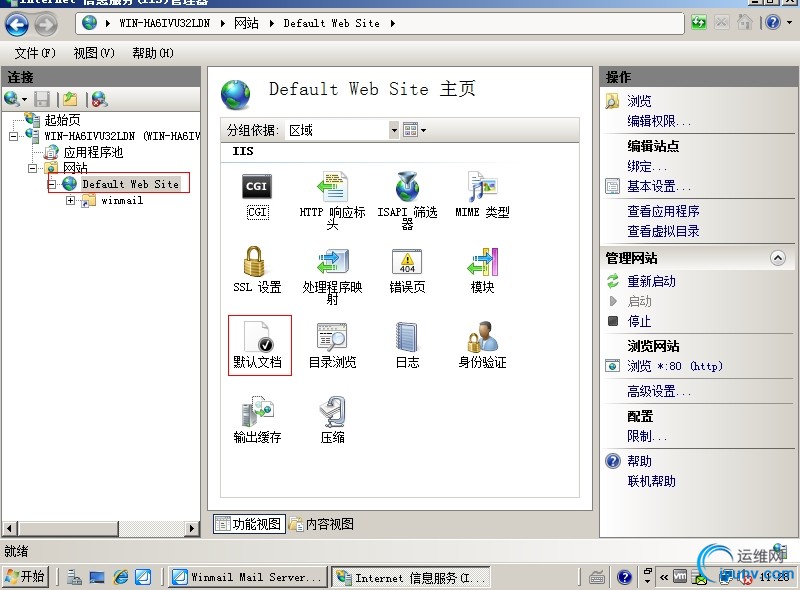Image resolution: width=800 pixels, height=590 pixels.
Task: Click the 连接 pane horizontal scrollbar
Action: pos(101,528)
